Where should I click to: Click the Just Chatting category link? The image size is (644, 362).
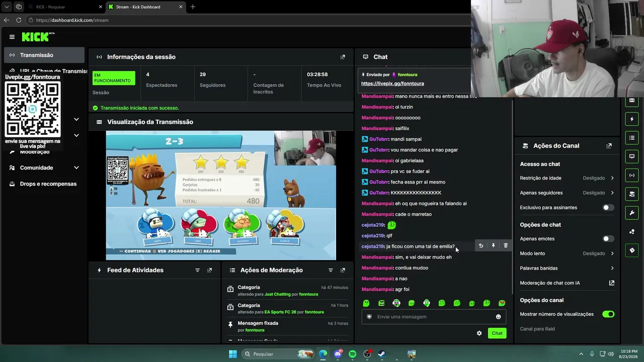278,294
